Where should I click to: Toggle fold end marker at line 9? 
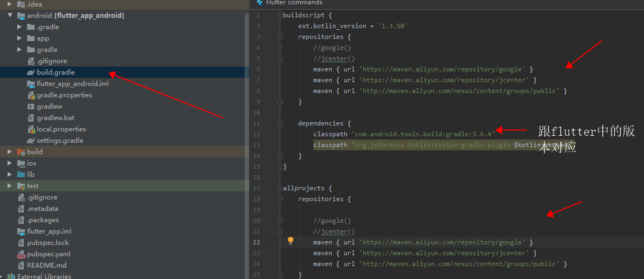coord(280,102)
